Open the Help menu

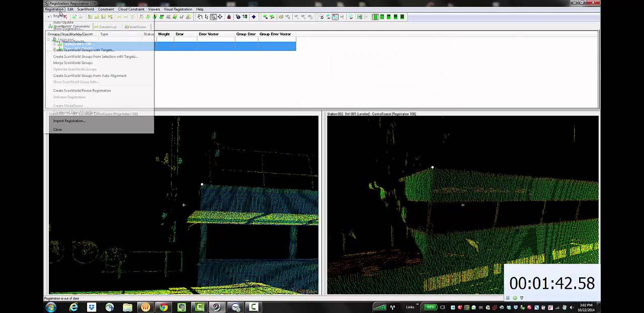point(200,9)
